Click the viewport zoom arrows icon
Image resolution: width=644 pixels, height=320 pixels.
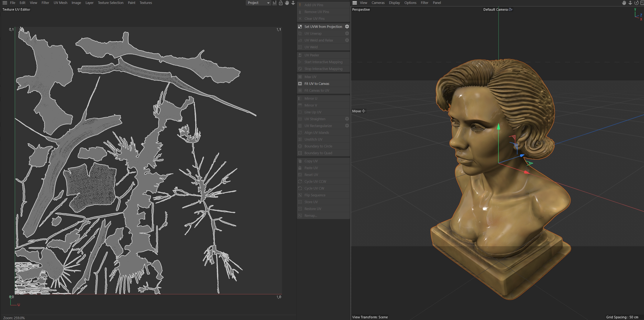click(x=630, y=3)
